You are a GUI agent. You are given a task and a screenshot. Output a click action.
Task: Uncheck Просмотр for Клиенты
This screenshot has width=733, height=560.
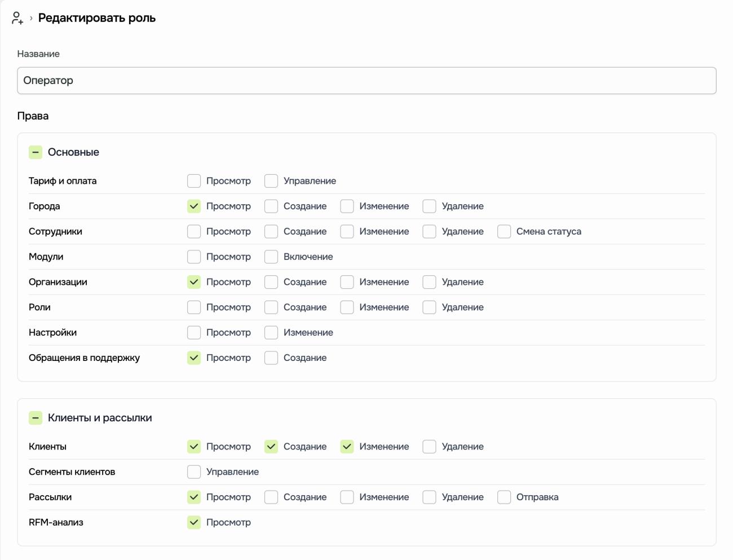coord(194,447)
